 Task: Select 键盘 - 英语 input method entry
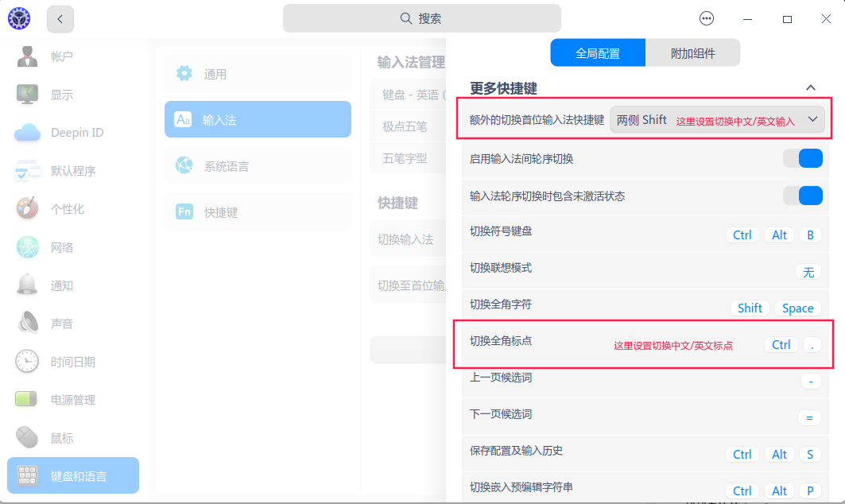pos(408,95)
